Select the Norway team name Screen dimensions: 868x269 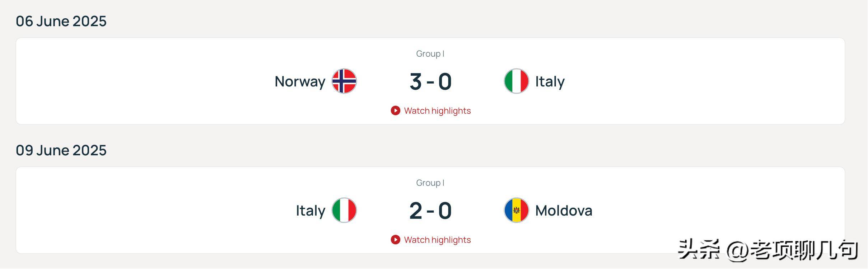coord(300,81)
